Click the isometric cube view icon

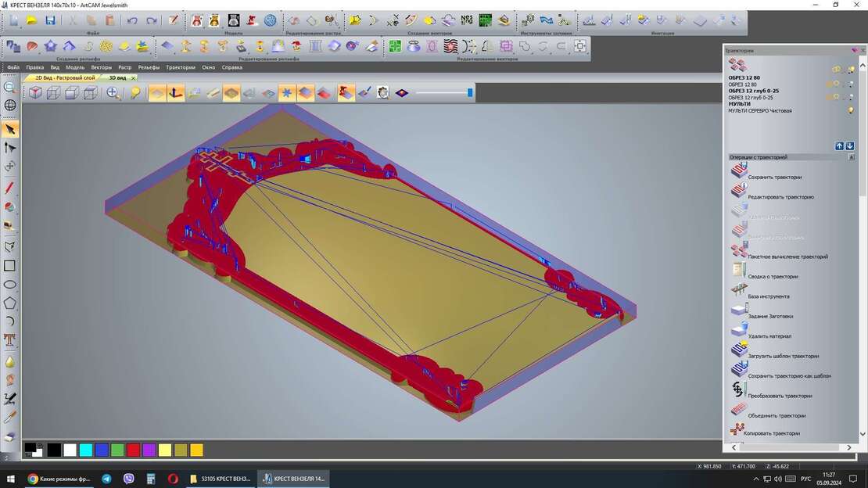35,93
